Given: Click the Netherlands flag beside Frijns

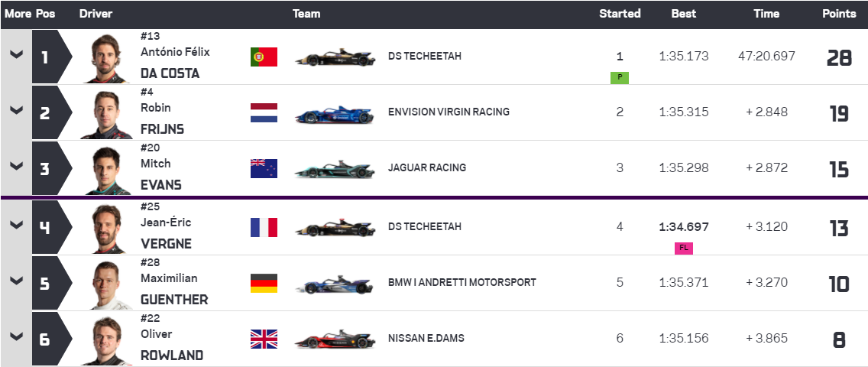Looking at the screenshot, I should (x=264, y=112).
